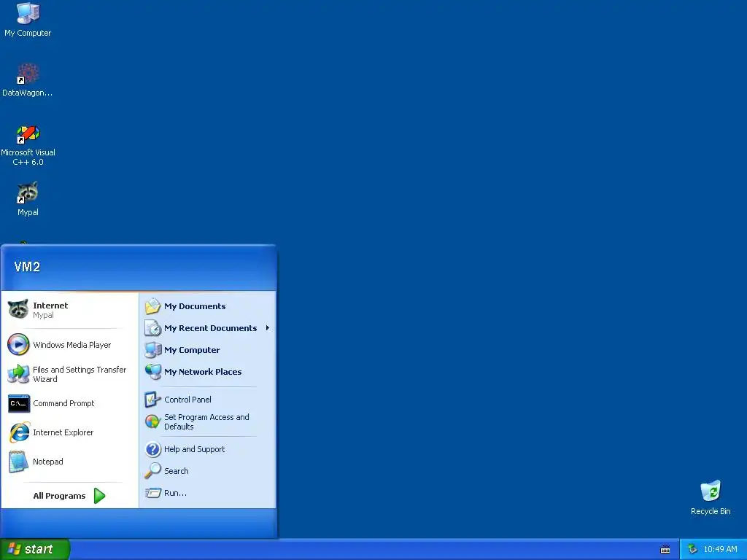Click Set Program Access and Defaults icon
This screenshot has width=747, height=560.
pyautogui.click(x=153, y=421)
